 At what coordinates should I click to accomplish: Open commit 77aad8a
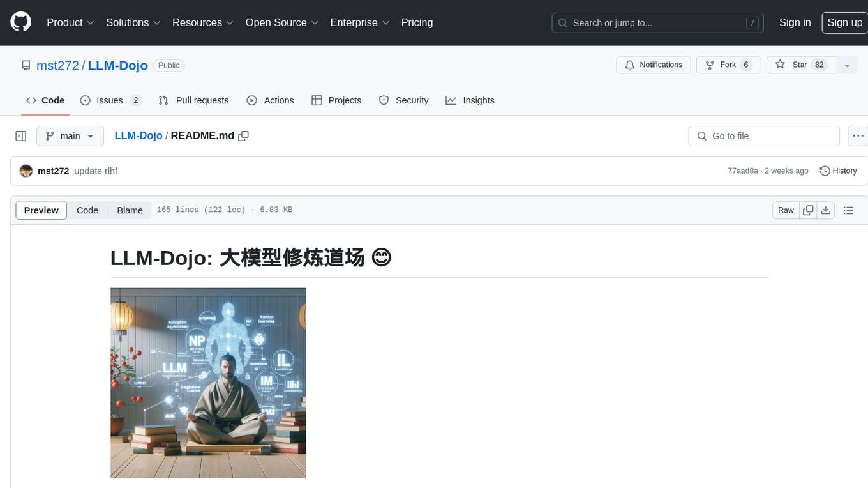tap(742, 171)
